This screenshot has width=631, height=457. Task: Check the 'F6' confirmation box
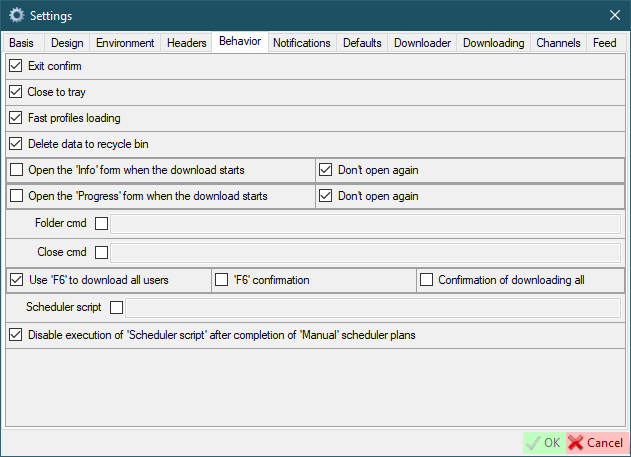pos(221,280)
